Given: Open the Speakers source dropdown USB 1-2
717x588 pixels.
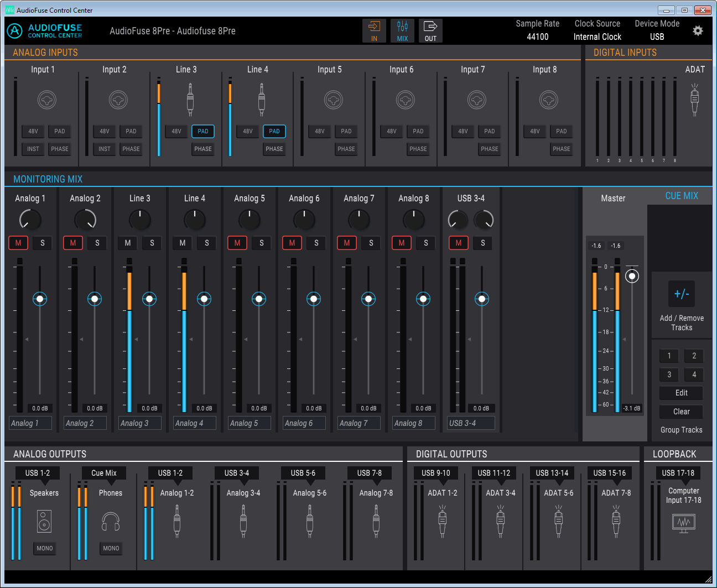Looking at the screenshot, I should 38,473.
